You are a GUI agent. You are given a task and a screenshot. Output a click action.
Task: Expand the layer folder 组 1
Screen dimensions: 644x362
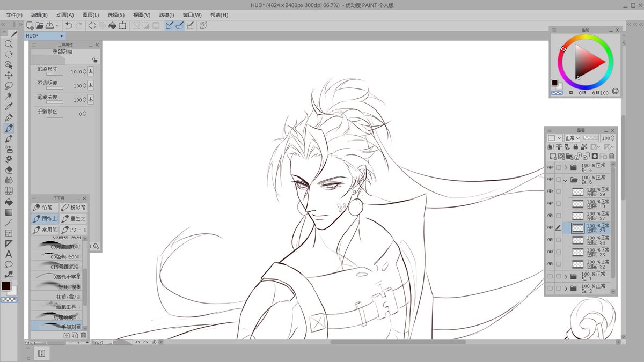566,276
